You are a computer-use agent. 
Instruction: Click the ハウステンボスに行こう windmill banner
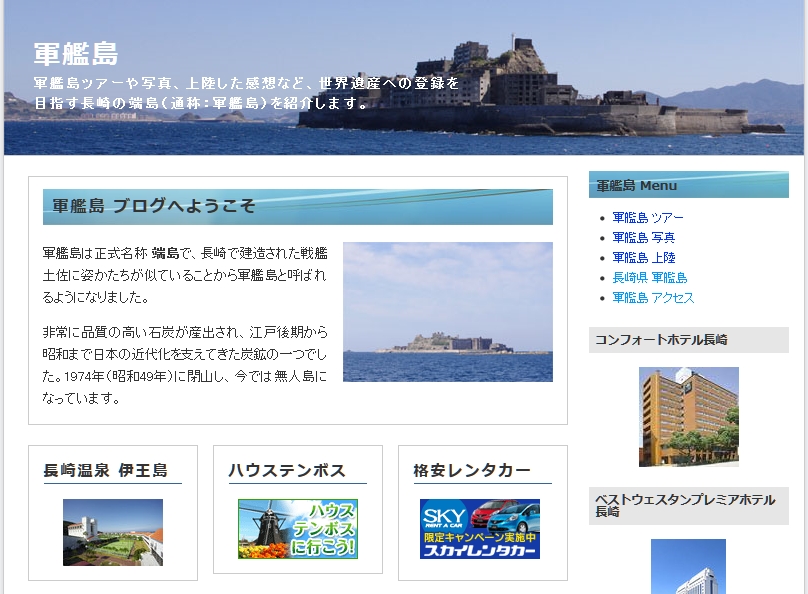click(x=298, y=529)
